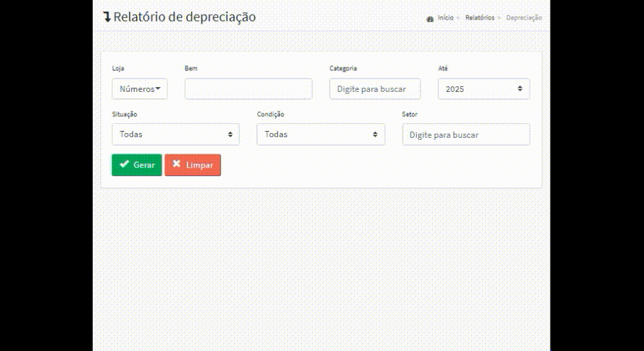Click the green Gerar button
The image size is (644, 351).
(137, 164)
